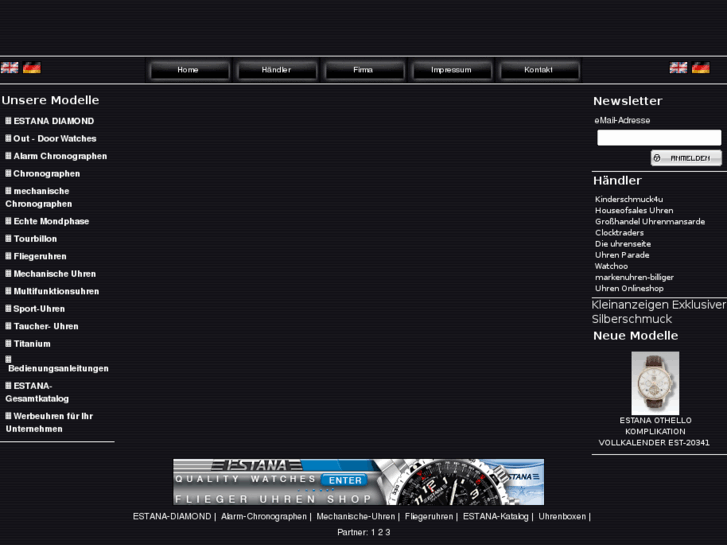The image size is (727, 545).
Task: Open Uhren Parade dealer link
Action: click(622, 255)
